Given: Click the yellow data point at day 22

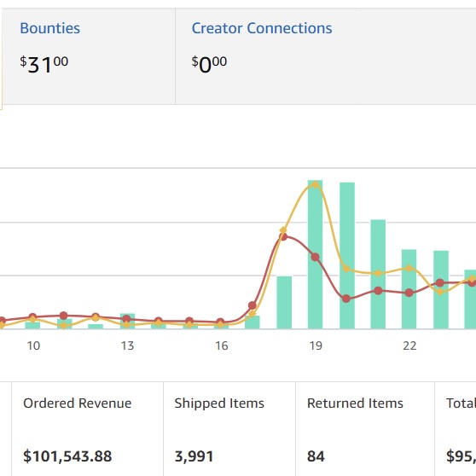Looking at the screenshot, I should point(409,268).
